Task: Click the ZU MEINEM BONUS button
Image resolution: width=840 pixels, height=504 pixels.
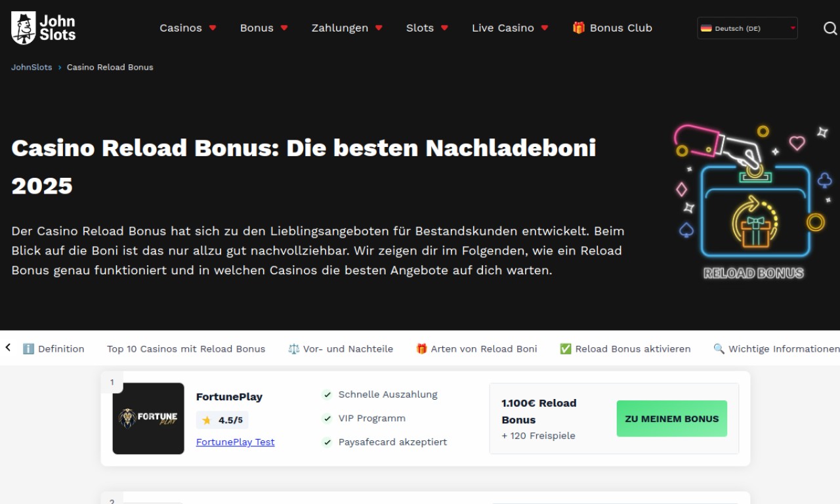Action: tap(672, 419)
